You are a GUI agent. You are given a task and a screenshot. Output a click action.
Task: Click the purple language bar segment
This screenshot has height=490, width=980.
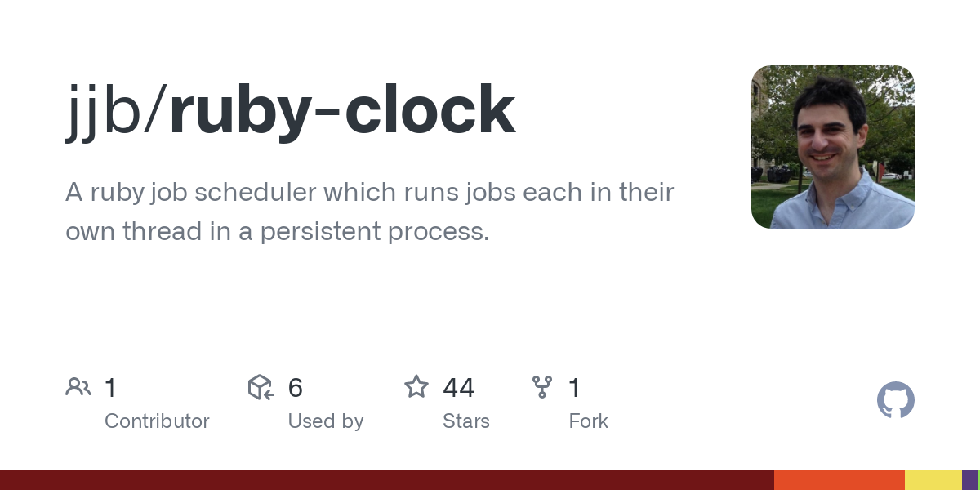point(969,480)
